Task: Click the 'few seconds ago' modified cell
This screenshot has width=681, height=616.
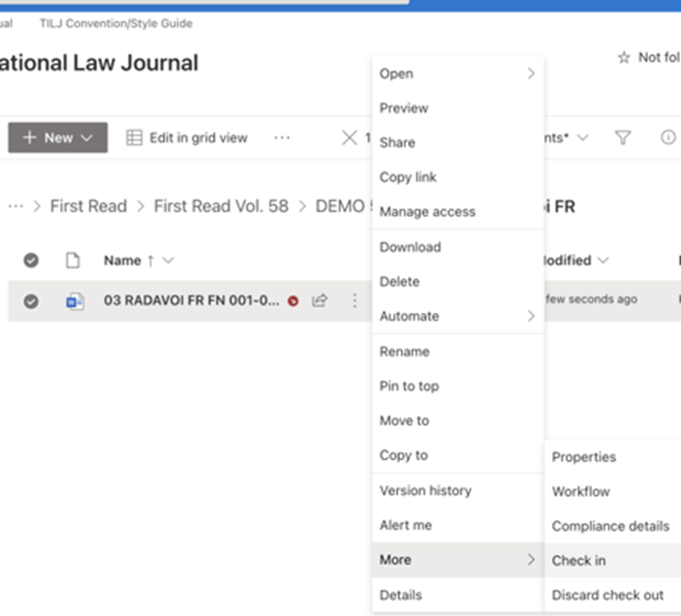Action: tap(591, 299)
